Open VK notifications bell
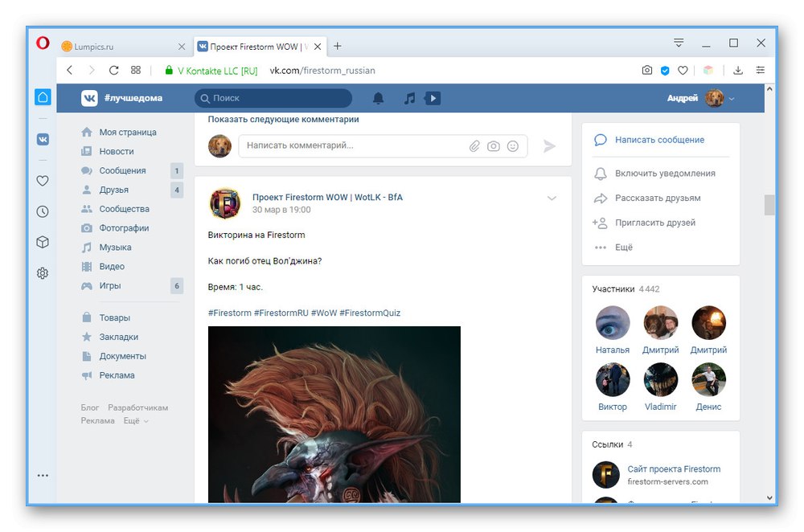 379,98
